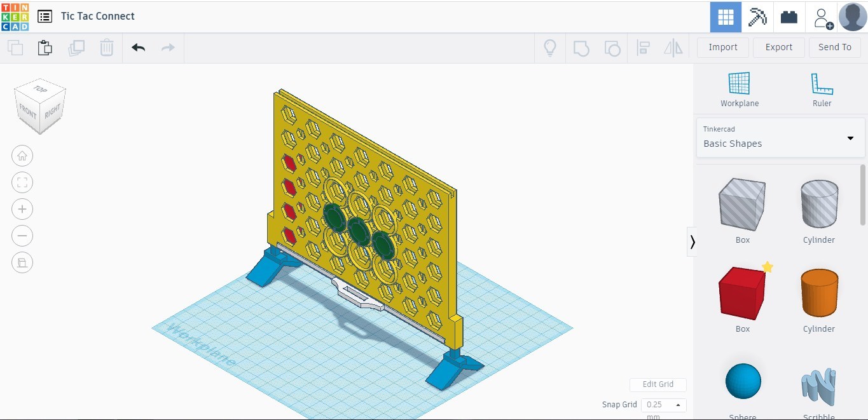Click the Paste toolbar icon
868x420 pixels.
45,48
